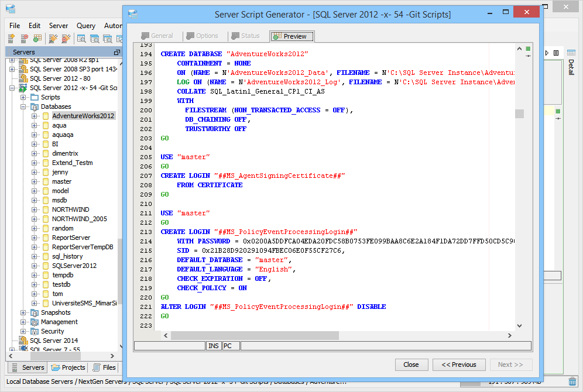Open the Files tab at the bottom
Image resolution: width=583 pixels, height=392 pixels.
point(104,367)
